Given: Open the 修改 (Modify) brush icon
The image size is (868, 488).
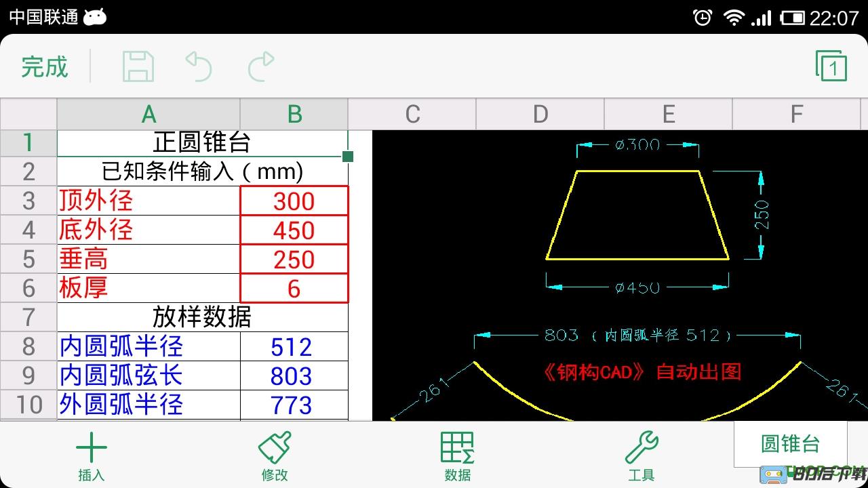Looking at the screenshot, I should coord(275,455).
